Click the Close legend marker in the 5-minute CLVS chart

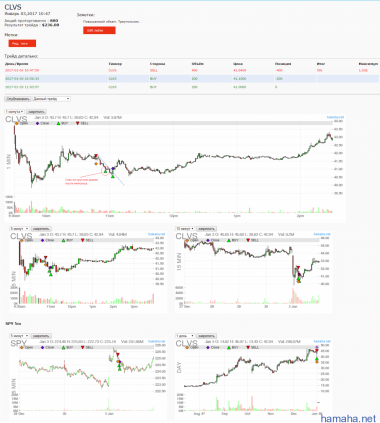(42, 240)
